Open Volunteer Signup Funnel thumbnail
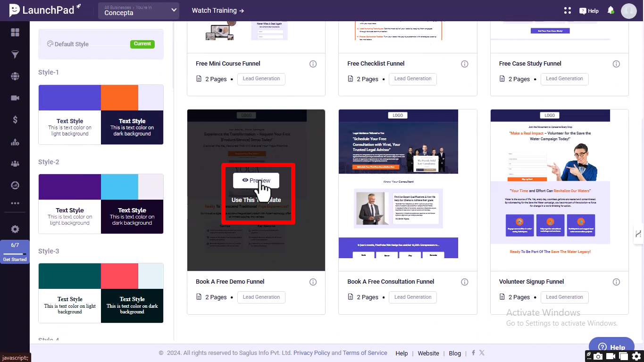 [560, 190]
